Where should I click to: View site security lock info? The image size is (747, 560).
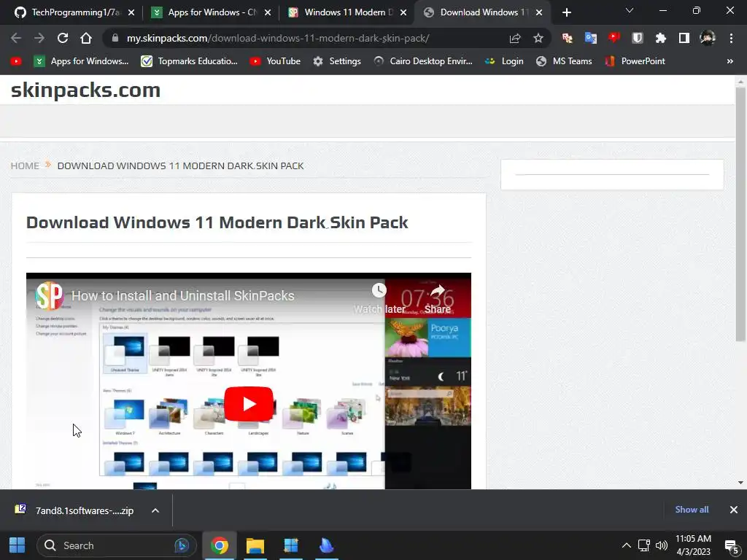click(115, 38)
